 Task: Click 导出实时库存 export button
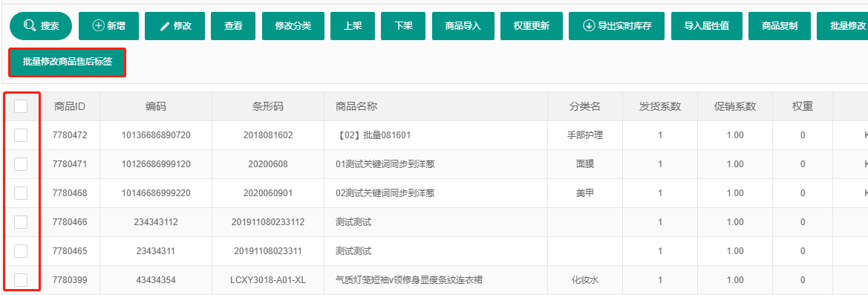[616, 26]
